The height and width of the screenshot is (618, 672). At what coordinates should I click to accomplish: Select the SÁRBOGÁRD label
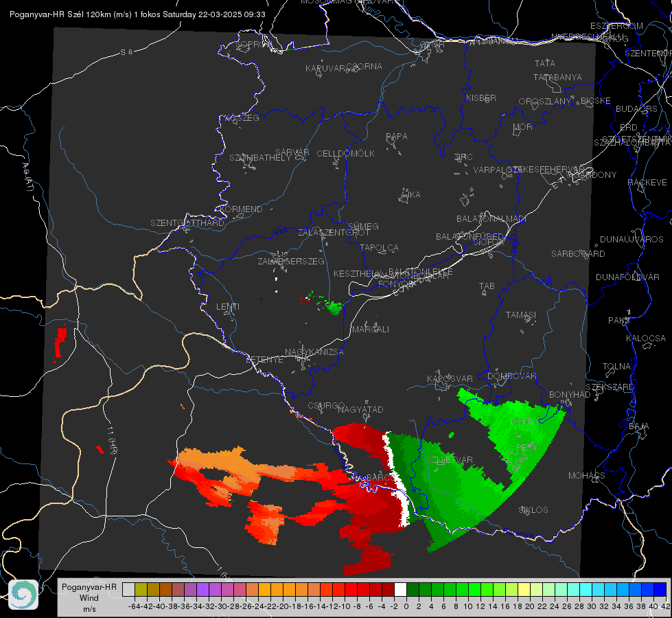578,253
